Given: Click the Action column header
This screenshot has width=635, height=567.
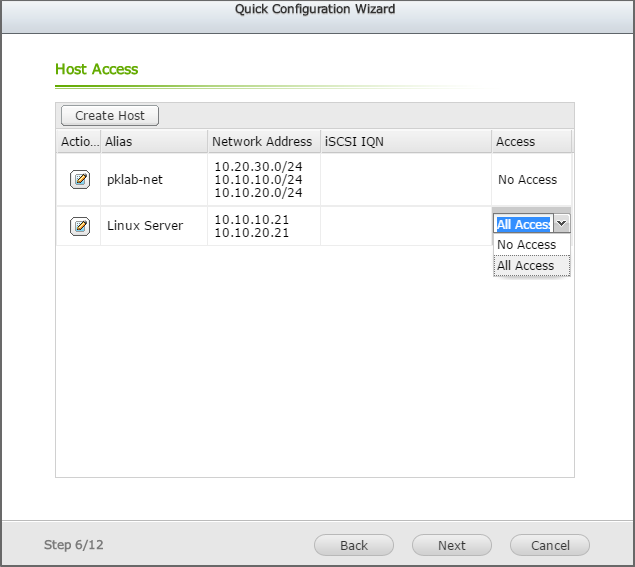Looking at the screenshot, I should pyautogui.click(x=79, y=142).
